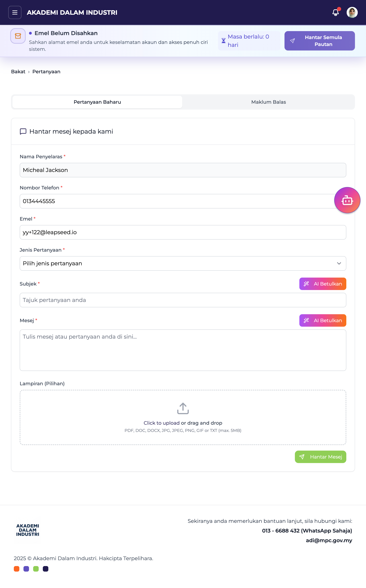Click the unverified email envelope icon
Screen dimensions: 366x588
[x=18, y=36]
